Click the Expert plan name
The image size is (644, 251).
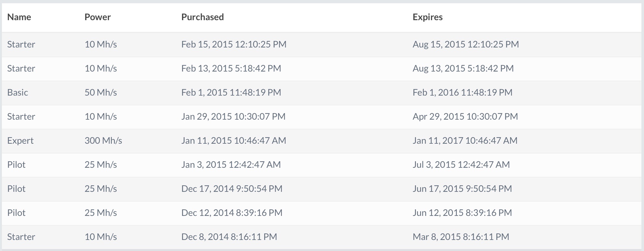point(20,140)
